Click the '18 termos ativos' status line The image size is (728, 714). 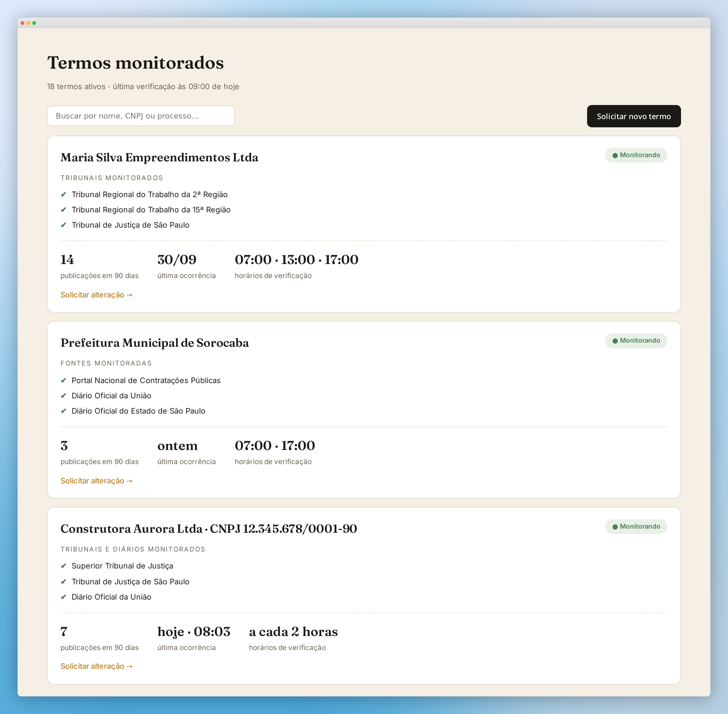click(143, 87)
